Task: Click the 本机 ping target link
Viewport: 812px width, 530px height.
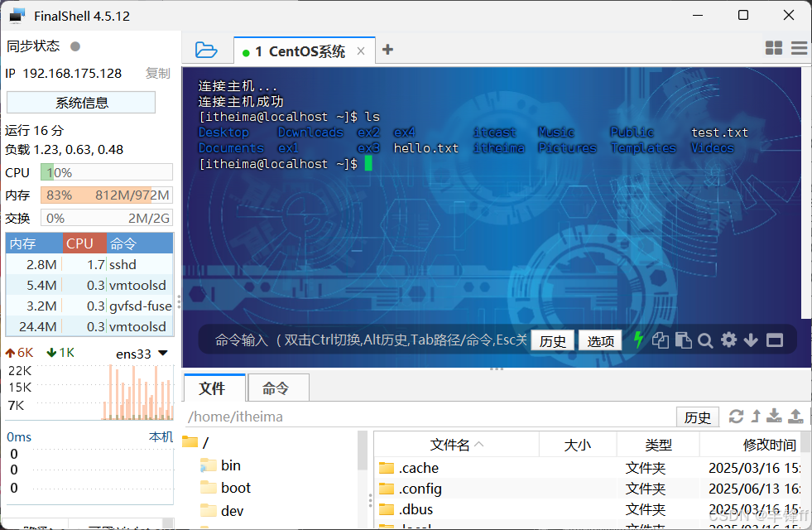Action: 161,436
